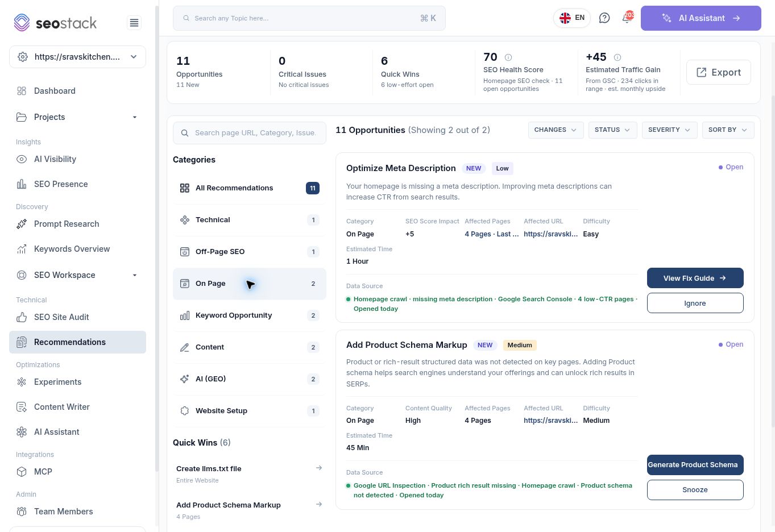Open affected URL link in Product Schema card

[x=550, y=421]
